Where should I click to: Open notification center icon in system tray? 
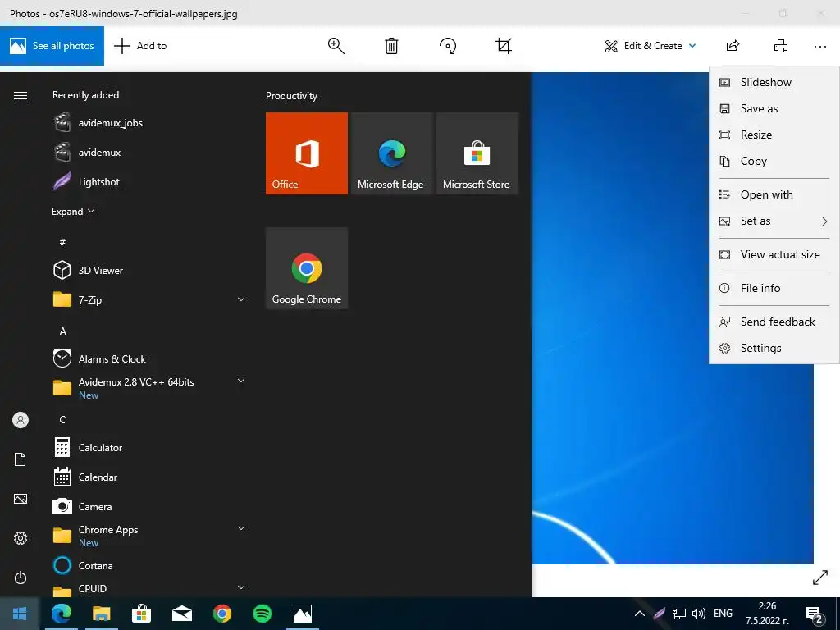pos(815,614)
